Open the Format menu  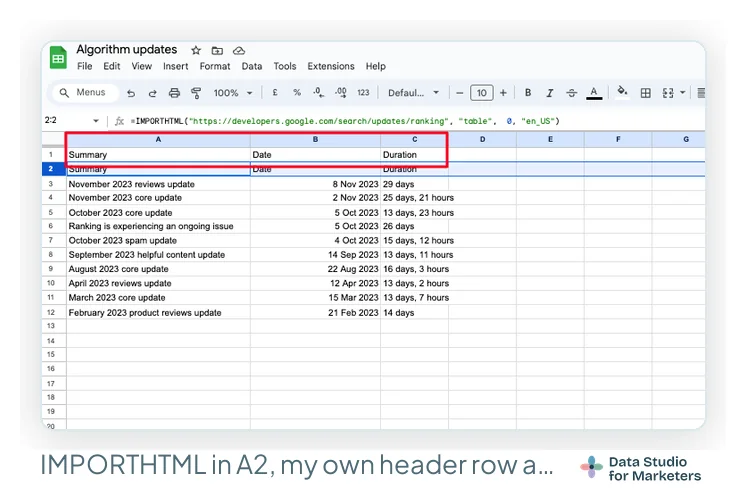pyautogui.click(x=215, y=66)
